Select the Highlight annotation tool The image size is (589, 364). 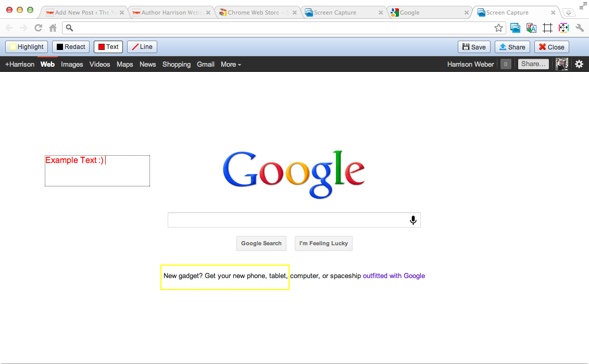(26, 46)
